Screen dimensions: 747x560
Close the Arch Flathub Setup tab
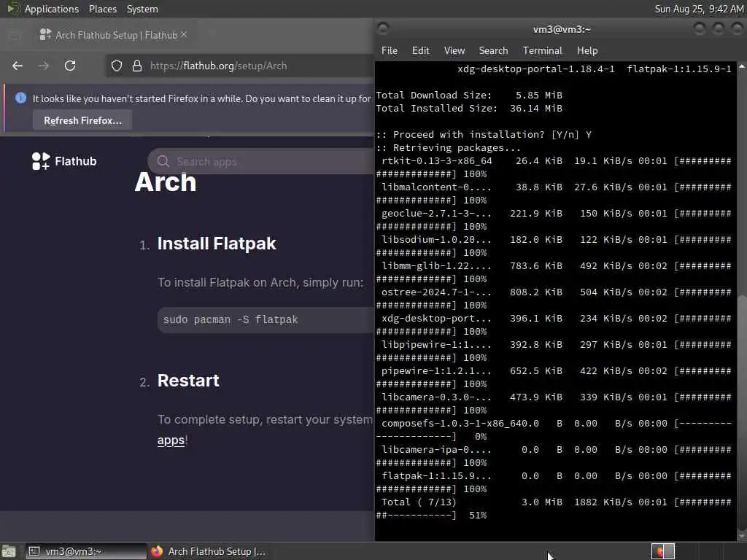[184, 35]
